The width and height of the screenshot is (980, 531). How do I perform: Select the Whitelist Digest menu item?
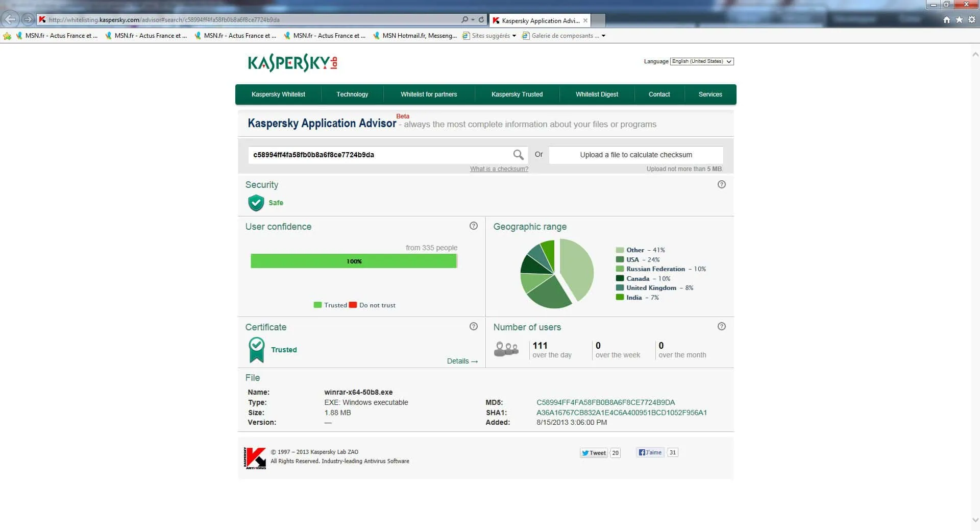tap(597, 94)
